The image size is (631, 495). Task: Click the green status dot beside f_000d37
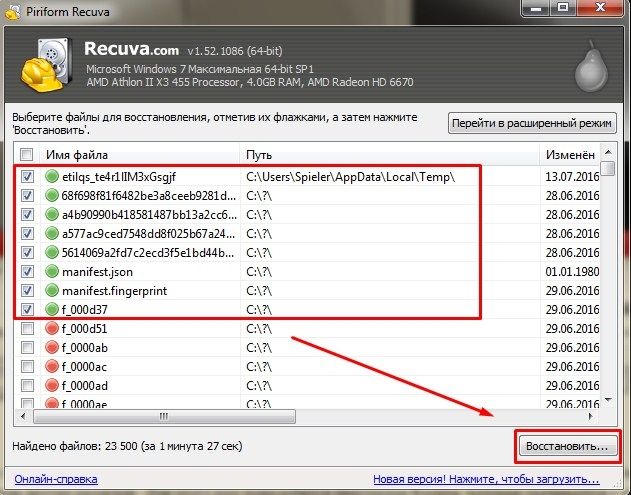[52, 309]
